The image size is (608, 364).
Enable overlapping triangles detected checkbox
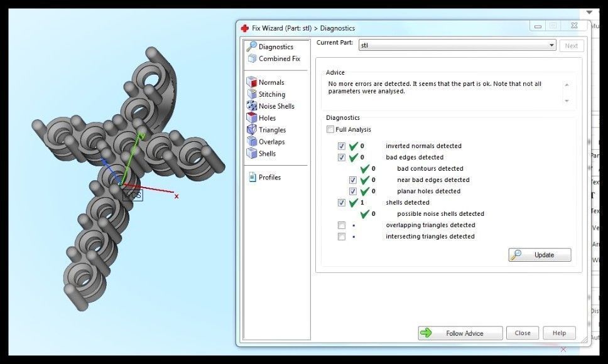pyautogui.click(x=341, y=225)
